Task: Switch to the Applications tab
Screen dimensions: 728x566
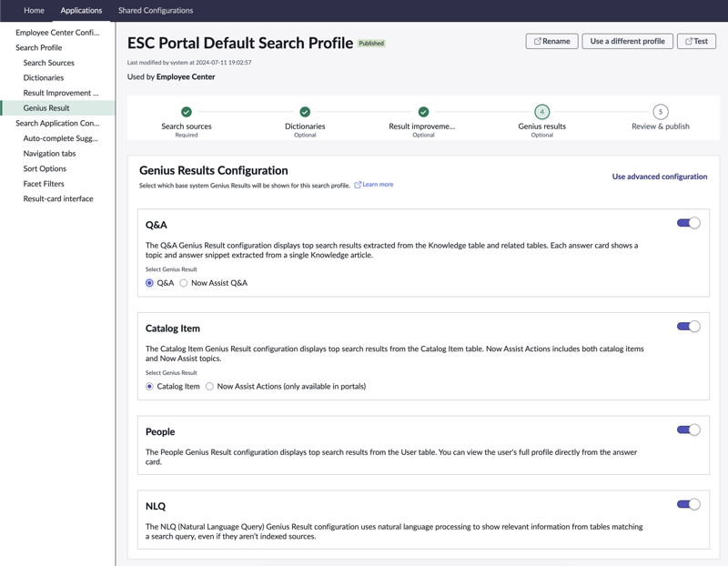Action: pyautogui.click(x=81, y=10)
